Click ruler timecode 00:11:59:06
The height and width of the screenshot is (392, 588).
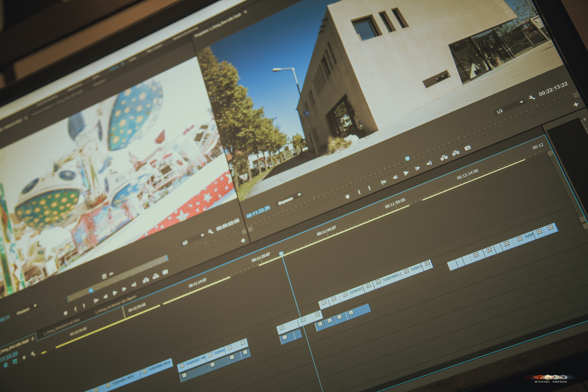395,204
